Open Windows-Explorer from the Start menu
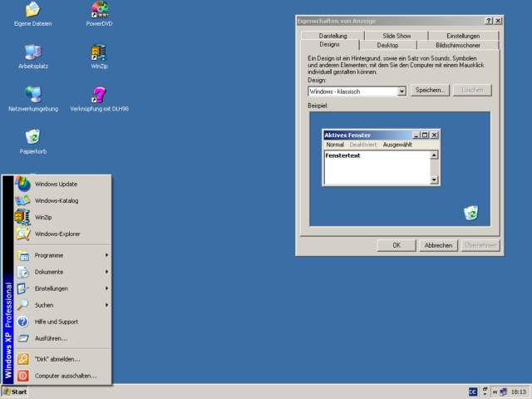532x399 pixels. click(x=57, y=234)
